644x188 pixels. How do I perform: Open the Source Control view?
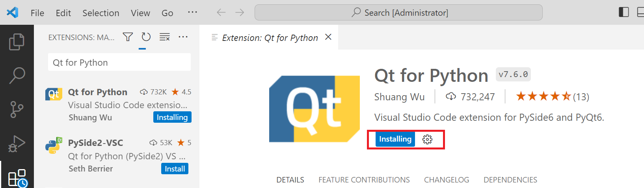point(17,109)
